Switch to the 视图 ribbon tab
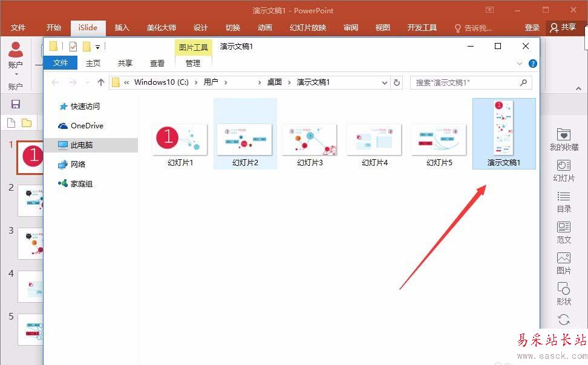The width and height of the screenshot is (588, 365). coord(382,28)
